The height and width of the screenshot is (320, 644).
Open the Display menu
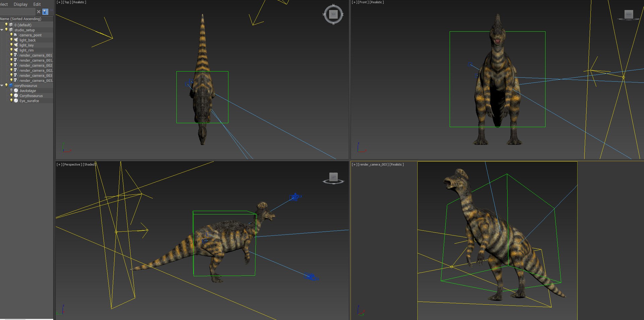(x=20, y=4)
